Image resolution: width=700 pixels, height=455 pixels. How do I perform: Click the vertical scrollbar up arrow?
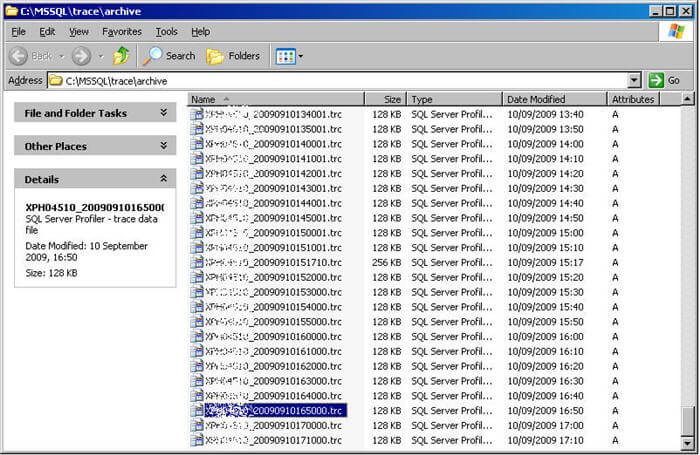pos(687,100)
